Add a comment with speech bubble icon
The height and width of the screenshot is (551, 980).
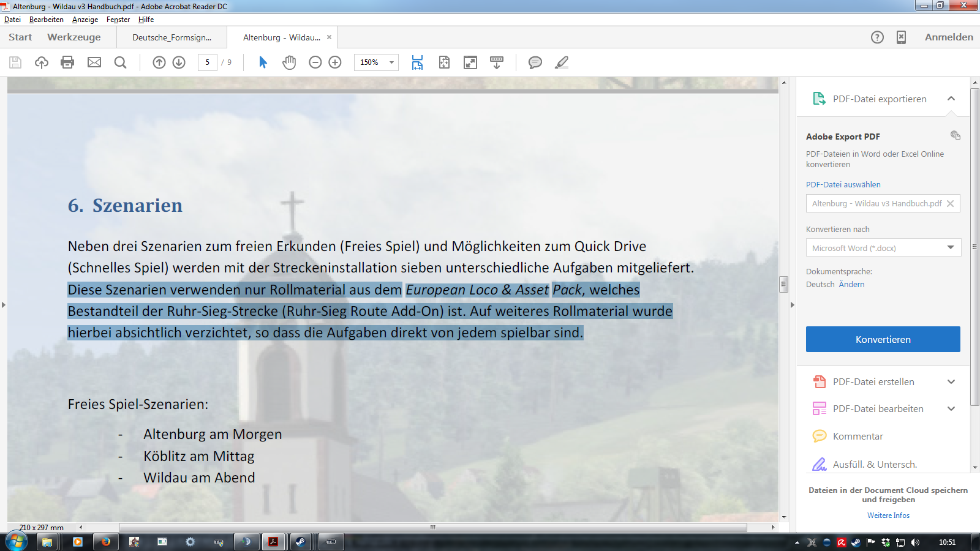(535, 62)
